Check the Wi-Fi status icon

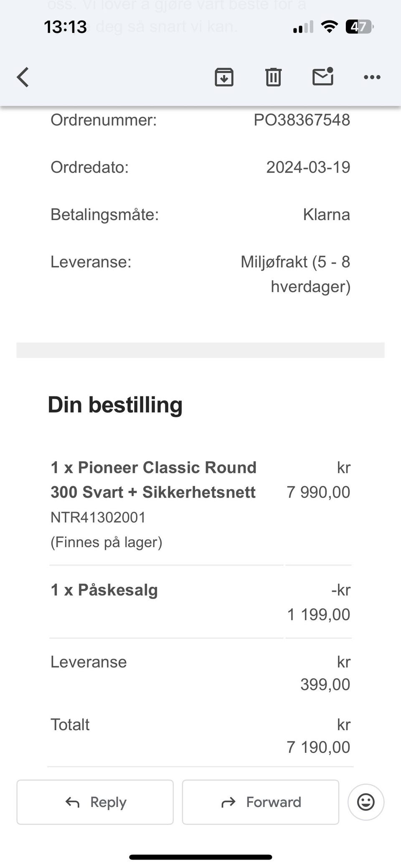pyautogui.click(x=329, y=27)
